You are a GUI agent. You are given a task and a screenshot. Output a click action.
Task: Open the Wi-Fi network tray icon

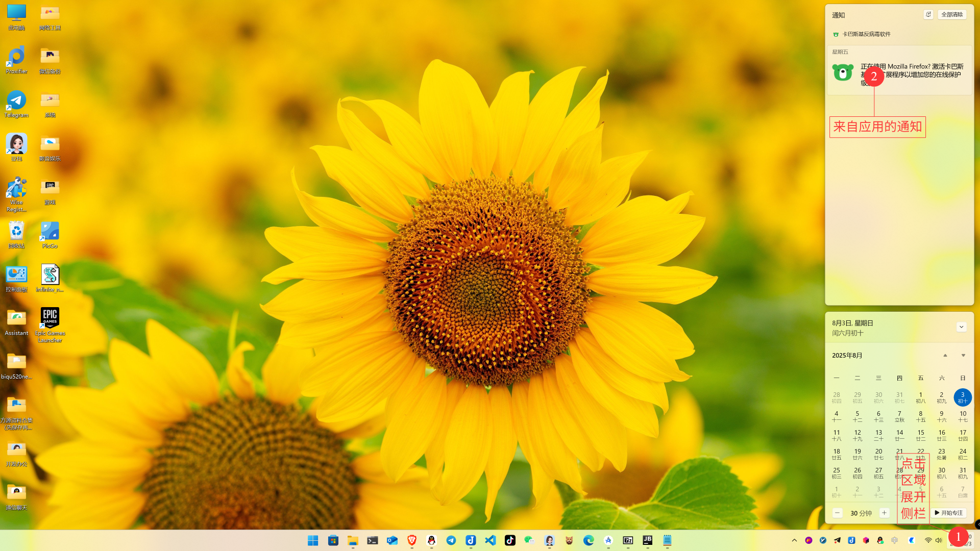click(928, 540)
